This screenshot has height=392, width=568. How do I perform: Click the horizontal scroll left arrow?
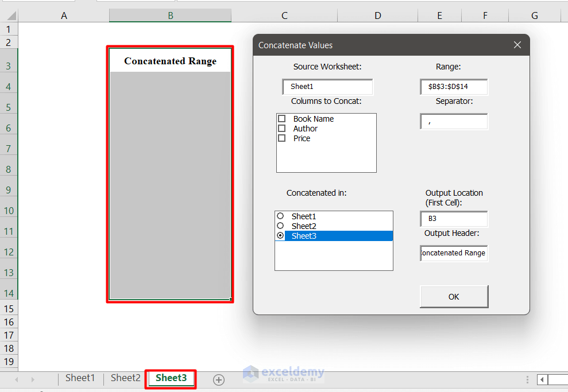click(542, 379)
